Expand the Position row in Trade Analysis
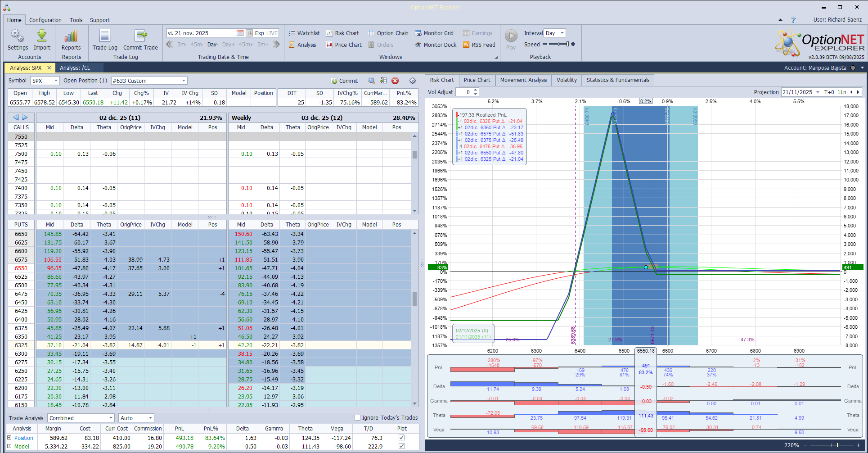 tap(9, 438)
